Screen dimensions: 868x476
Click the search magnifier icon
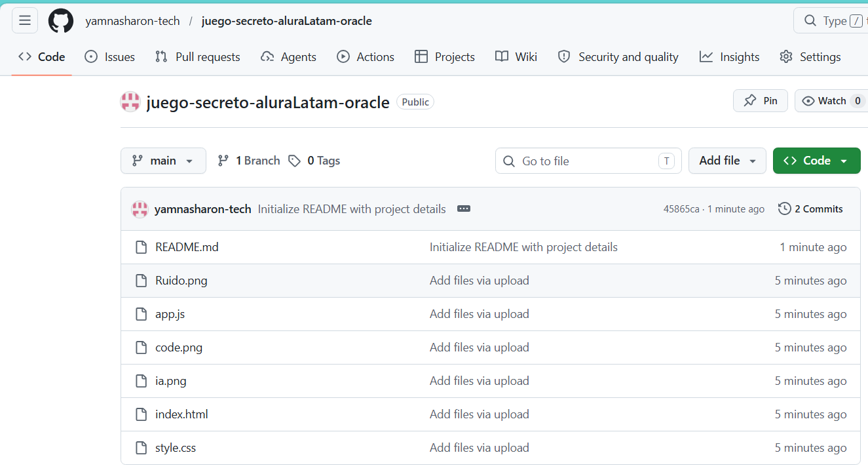pyautogui.click(x=810, y=21)
